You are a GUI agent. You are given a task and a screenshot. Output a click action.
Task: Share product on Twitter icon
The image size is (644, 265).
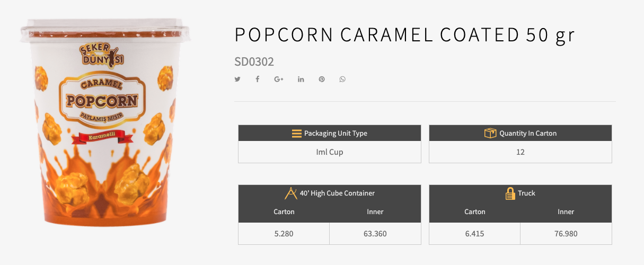pyautogui.click(x=237, y=79)
